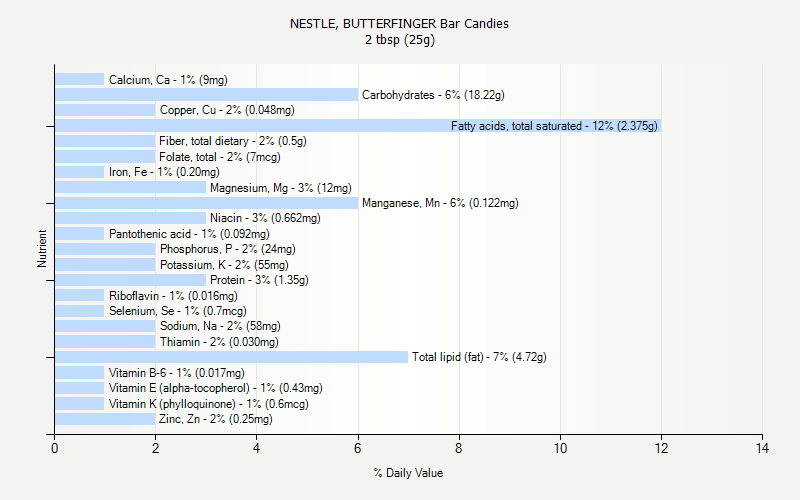This screenshot has height=500, width=800.
Task: Click the Fatty acids, total saturated bar
Action: click(x=358, y=126)
